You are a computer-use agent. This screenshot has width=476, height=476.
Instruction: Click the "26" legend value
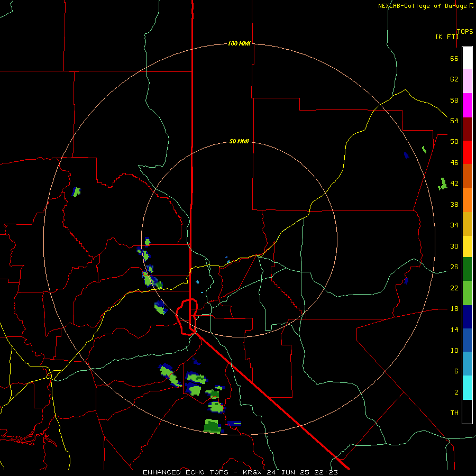click(x=454, y=267)
